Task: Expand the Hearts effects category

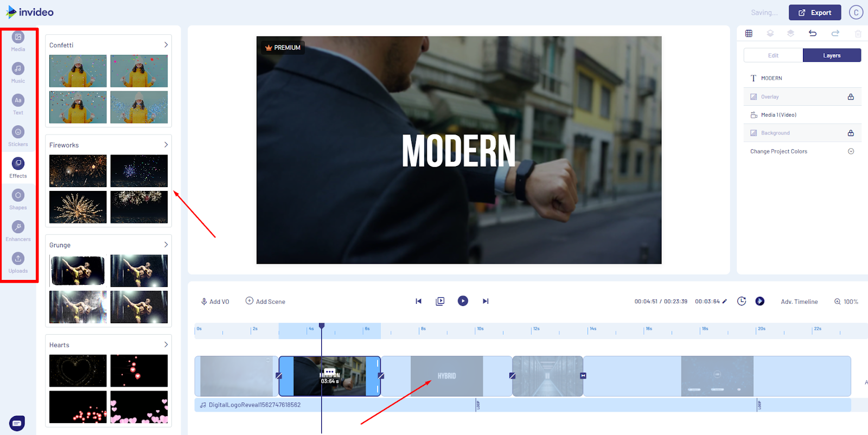Action: 166,344
